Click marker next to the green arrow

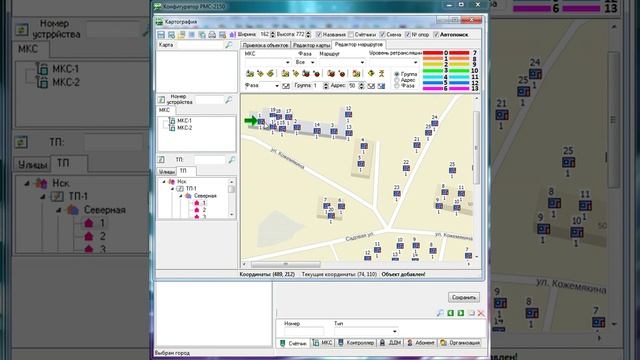(x=261, y=122)
